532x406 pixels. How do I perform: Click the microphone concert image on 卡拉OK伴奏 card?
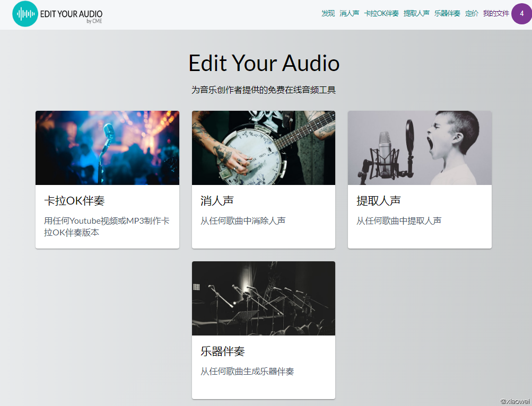click(x=107, y=147)
